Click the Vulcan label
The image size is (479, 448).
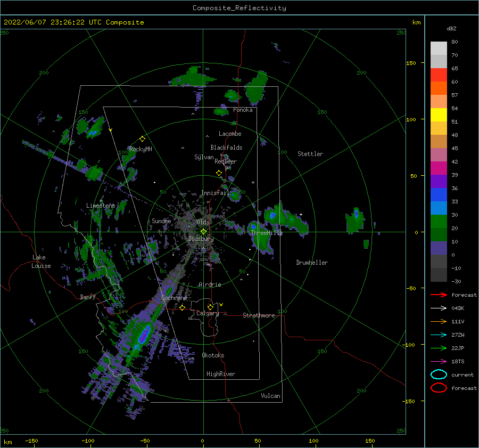click(x=271, y=396)
